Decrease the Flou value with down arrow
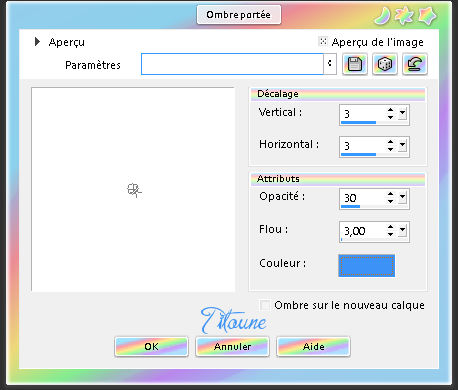The width and height of the screenshot is (458, 390). point(390,234)
